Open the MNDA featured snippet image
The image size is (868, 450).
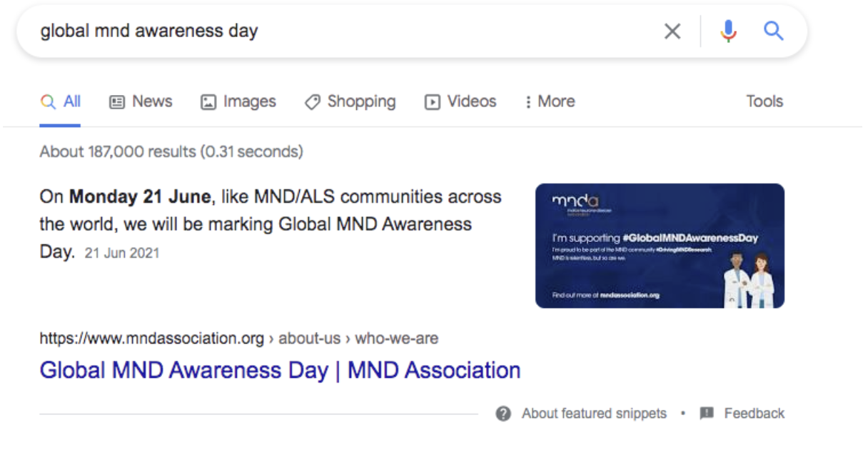660,246
